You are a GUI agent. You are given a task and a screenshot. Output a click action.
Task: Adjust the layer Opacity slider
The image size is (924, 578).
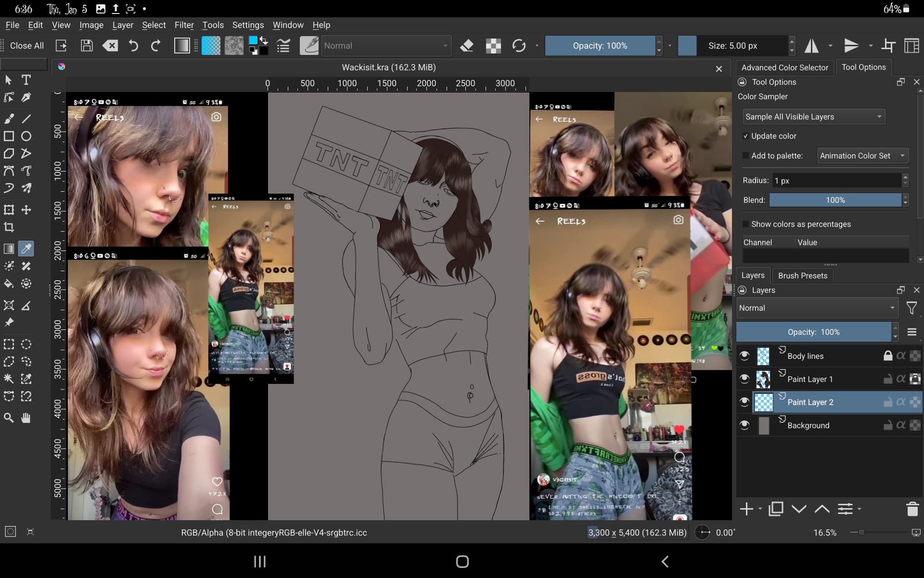tap(813, 332)
